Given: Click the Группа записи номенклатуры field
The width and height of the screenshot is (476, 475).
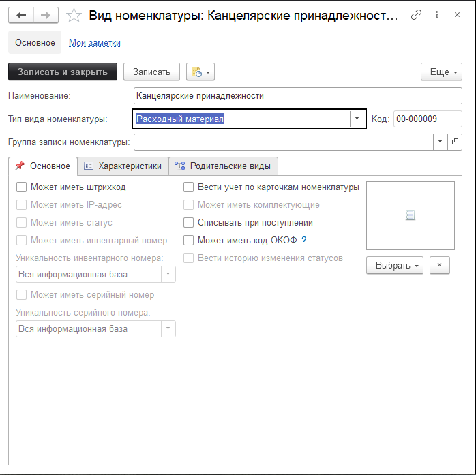Looking at the screenshot, I should tap(284, 142).
